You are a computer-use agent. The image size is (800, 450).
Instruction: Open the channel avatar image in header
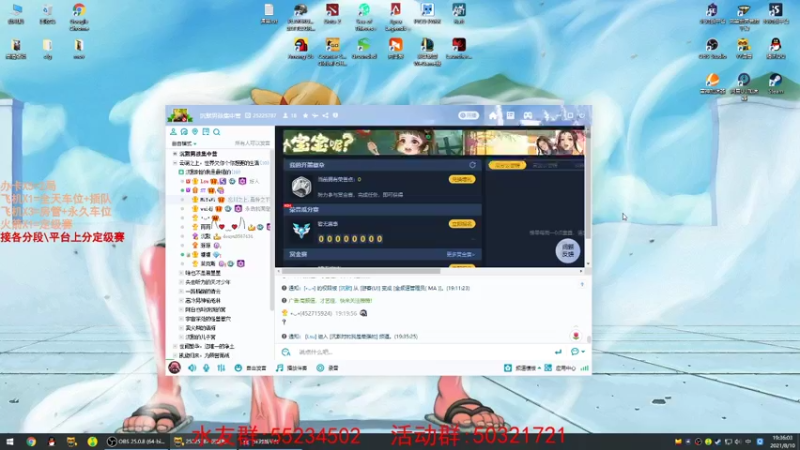click(x=180, y=115)
